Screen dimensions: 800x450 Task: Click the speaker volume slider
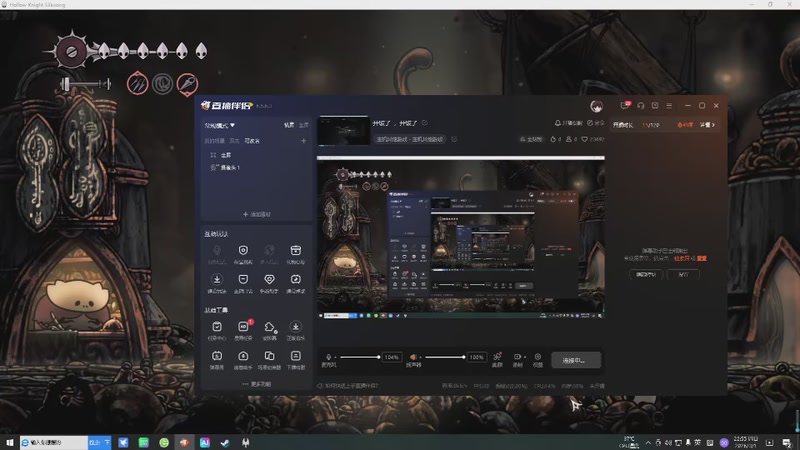(x=445, y=357)
